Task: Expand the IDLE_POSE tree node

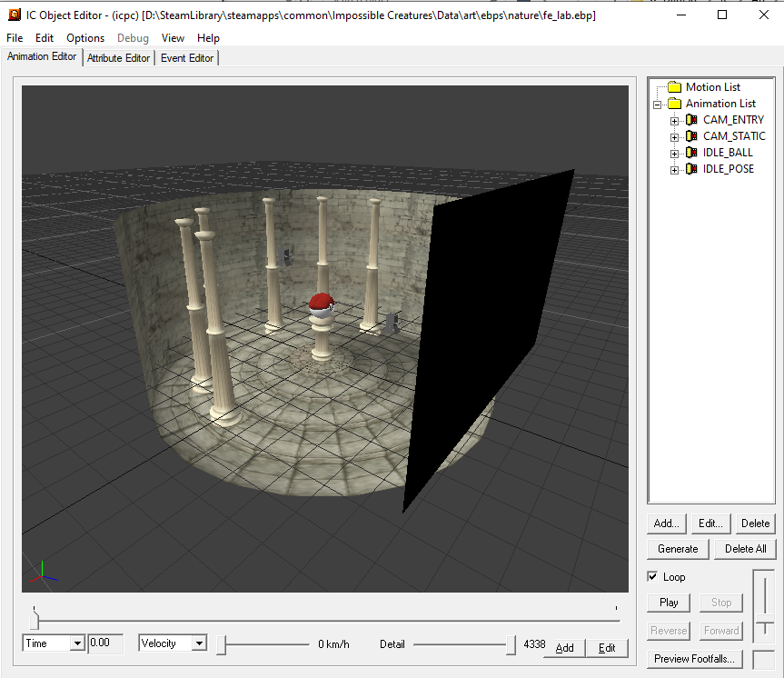Action: click(x=674, y=170)
